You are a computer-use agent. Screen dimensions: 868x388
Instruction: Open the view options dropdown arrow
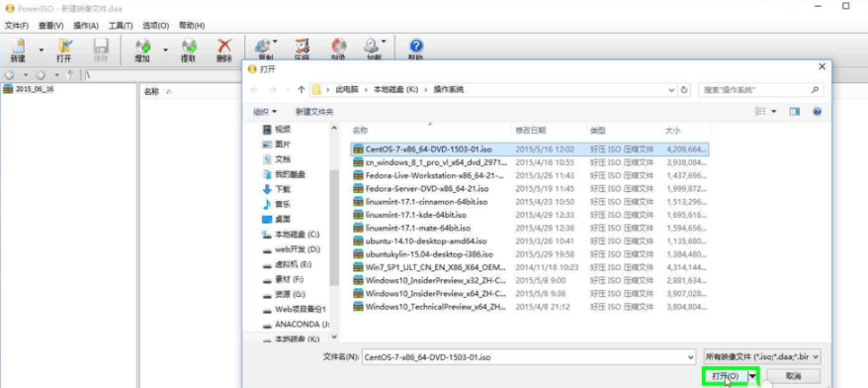coord(774,112)
